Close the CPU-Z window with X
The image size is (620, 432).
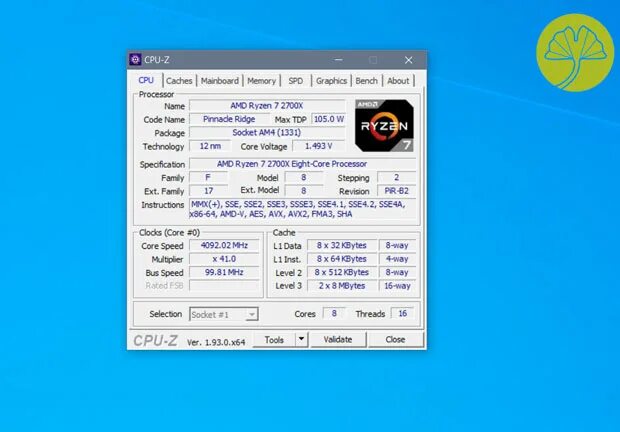point(408,60)
